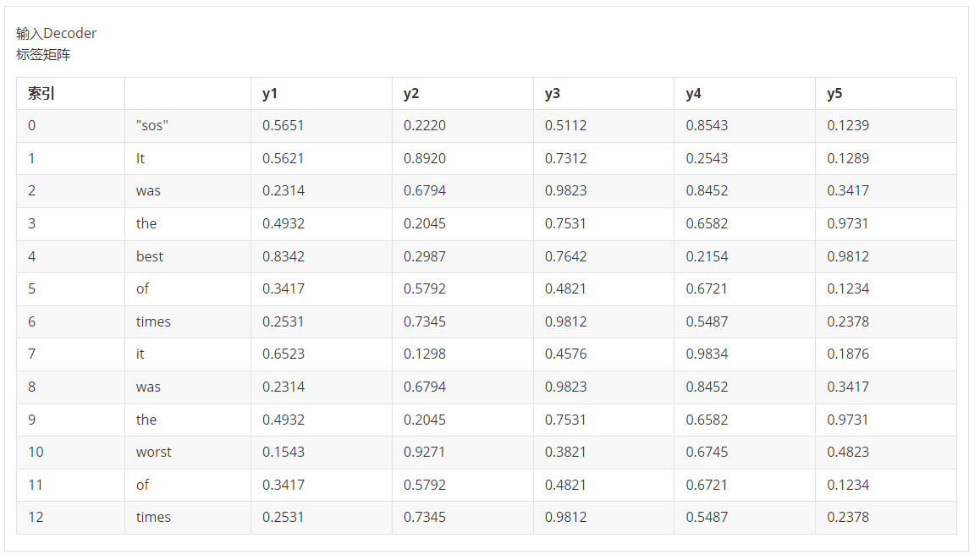
Task: Select "the" in the row indexed 3
Action: 146,224
